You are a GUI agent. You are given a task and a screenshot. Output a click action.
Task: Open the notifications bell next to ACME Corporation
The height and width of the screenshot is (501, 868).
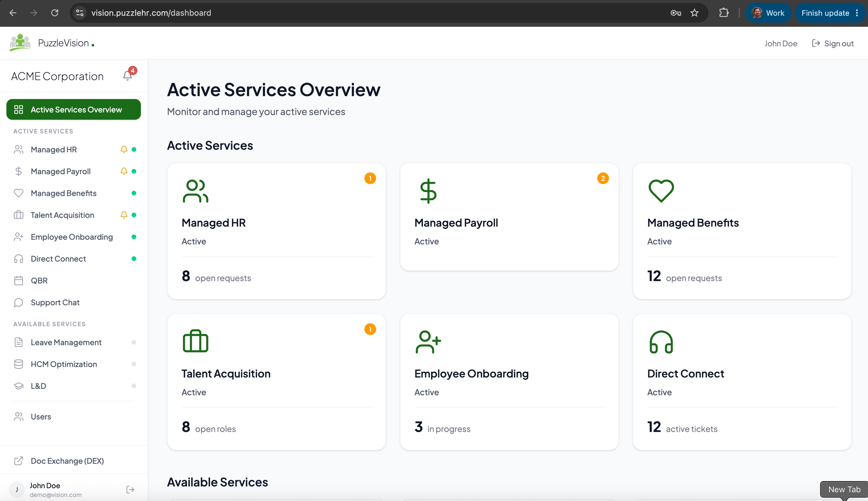click(x=127, y=75)
